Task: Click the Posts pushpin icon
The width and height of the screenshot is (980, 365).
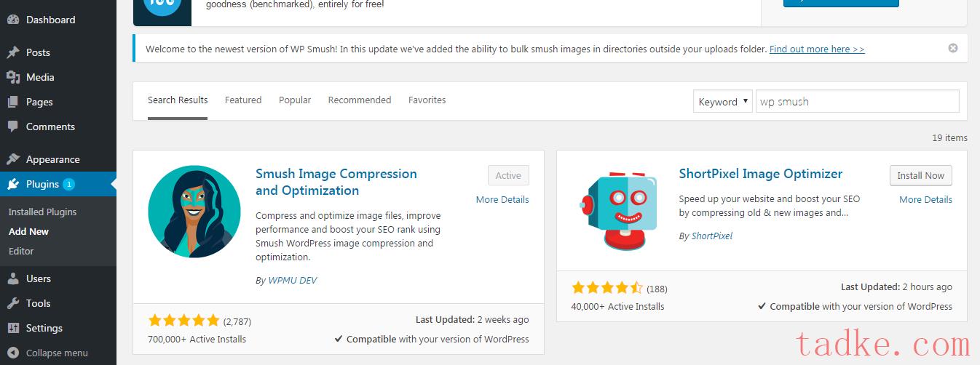Action: tap(13, 52)
